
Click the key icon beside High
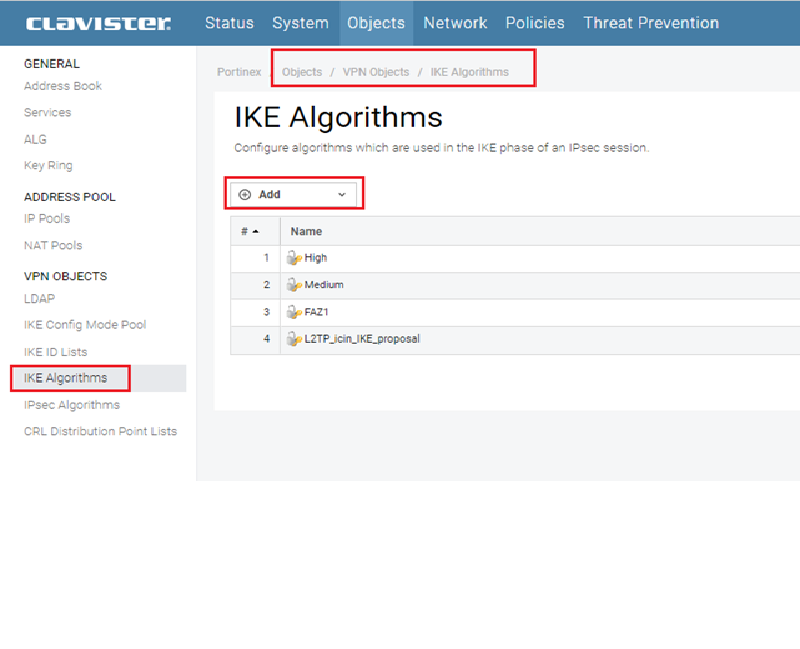point(295,258)
